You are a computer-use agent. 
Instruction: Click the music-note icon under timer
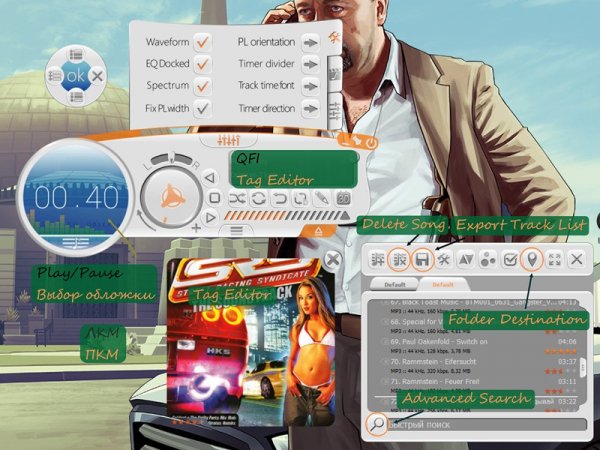[x=75, y=242]
